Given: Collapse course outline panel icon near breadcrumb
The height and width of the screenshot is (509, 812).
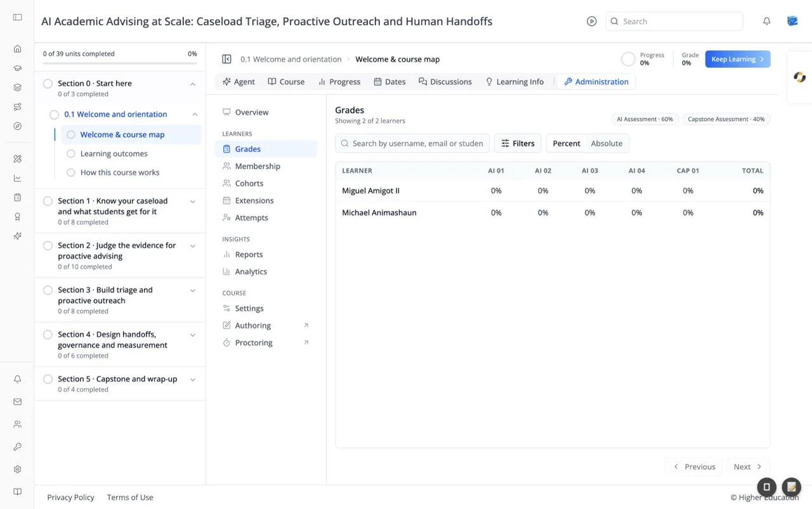Looking at the screenshot, I should 226,59.
